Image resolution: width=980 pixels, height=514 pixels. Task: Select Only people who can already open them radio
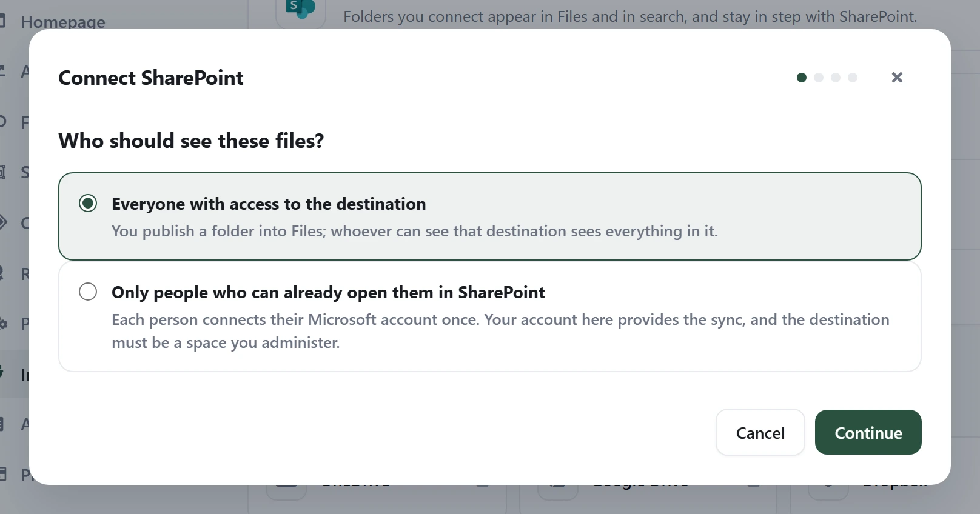click(88, 292)
